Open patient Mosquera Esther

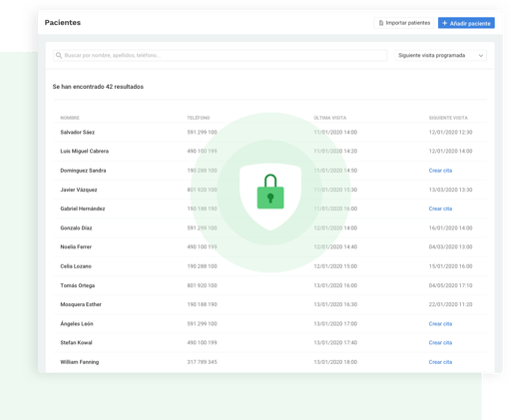tap(81, 304)
